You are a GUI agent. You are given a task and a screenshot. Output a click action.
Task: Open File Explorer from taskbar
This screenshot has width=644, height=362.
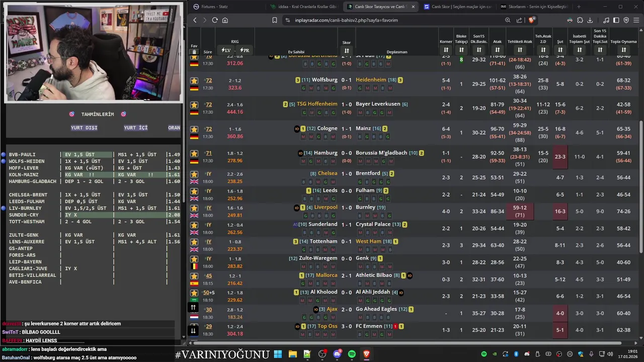click(292, 354)
